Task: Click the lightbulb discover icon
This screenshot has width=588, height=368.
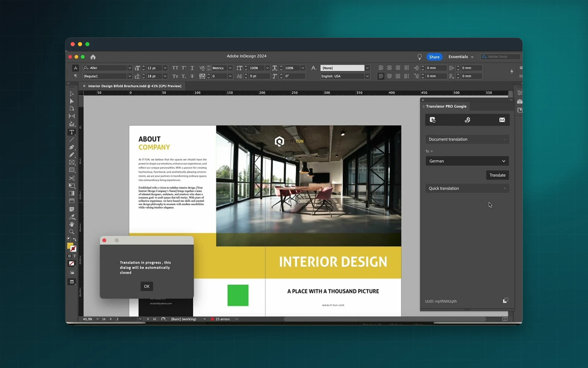Action: 420,57
